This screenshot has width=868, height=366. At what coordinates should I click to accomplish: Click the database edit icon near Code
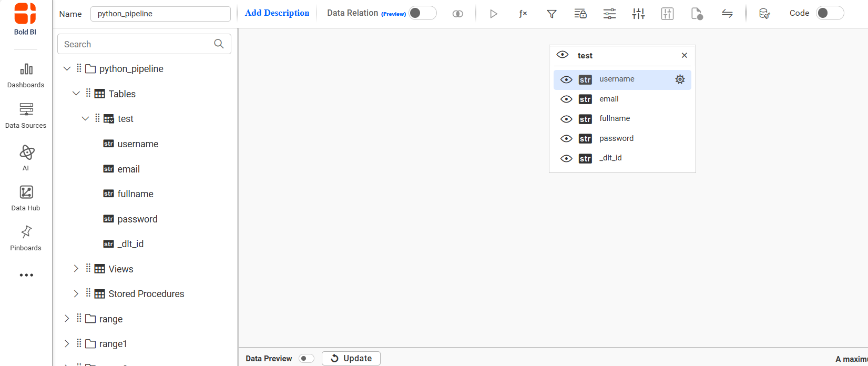coord(764,14)
